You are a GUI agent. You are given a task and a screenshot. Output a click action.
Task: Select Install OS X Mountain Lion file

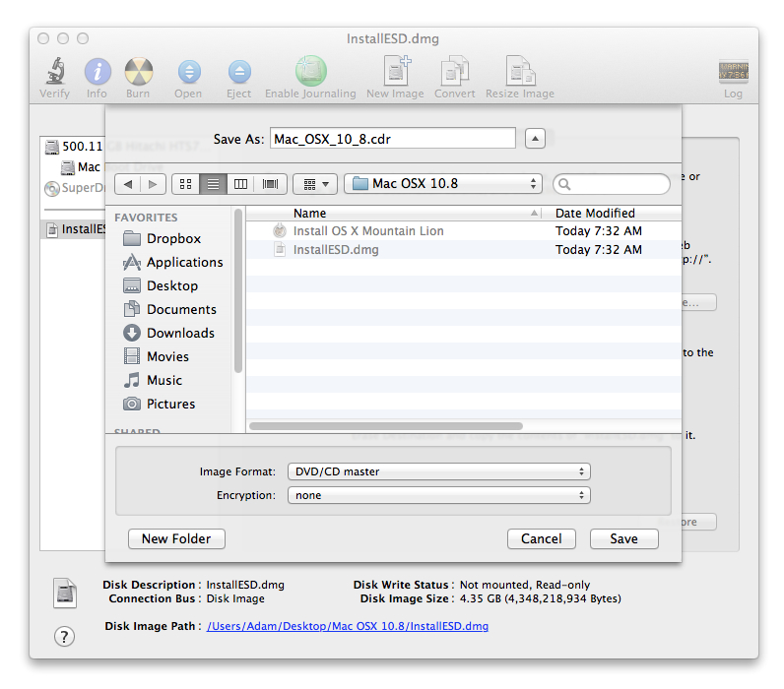pyautogui.click(x=464, y=231)
